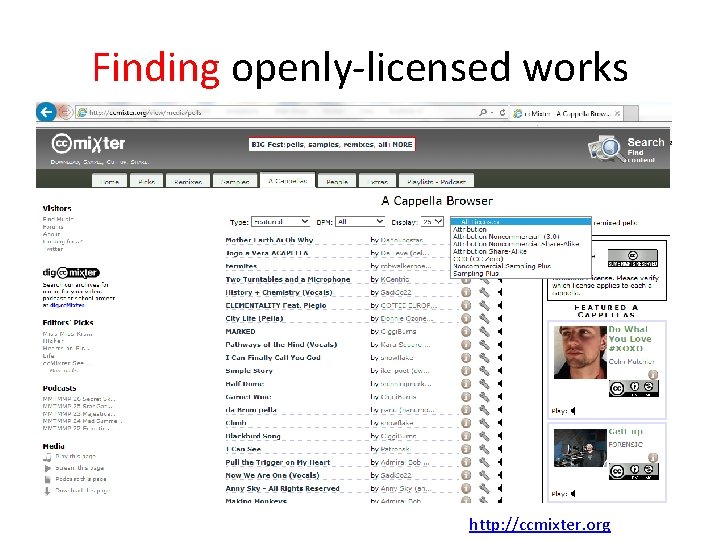Image resolution: width=720 pixels, height=540 pixels.
Task: Open the Type dropdown
Action: 280,222
